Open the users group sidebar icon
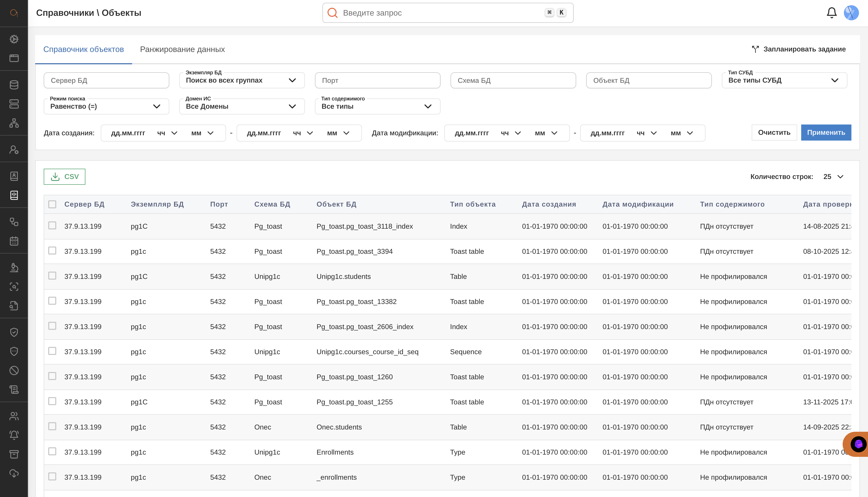Image resolution: width=868 pixels, height=497 pixels. [14, 416]
